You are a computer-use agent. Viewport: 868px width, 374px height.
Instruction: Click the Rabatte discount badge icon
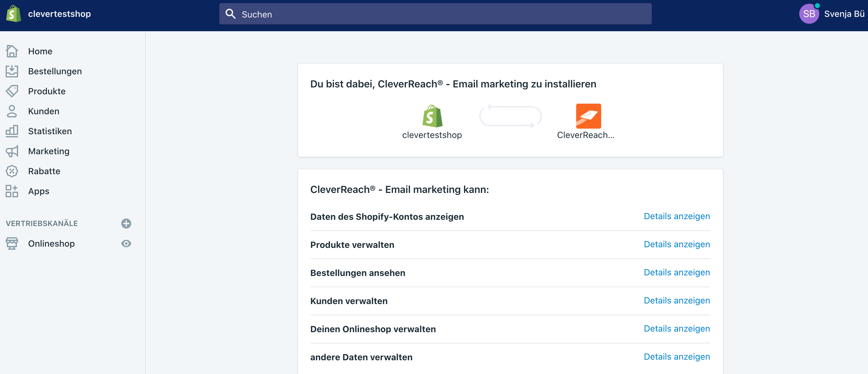point(12,171)
